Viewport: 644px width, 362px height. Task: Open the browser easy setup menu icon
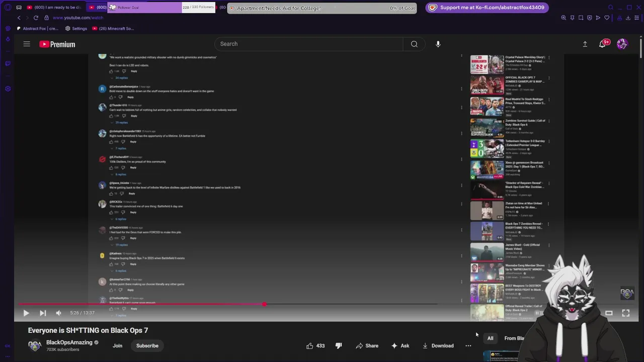[636, 18]
